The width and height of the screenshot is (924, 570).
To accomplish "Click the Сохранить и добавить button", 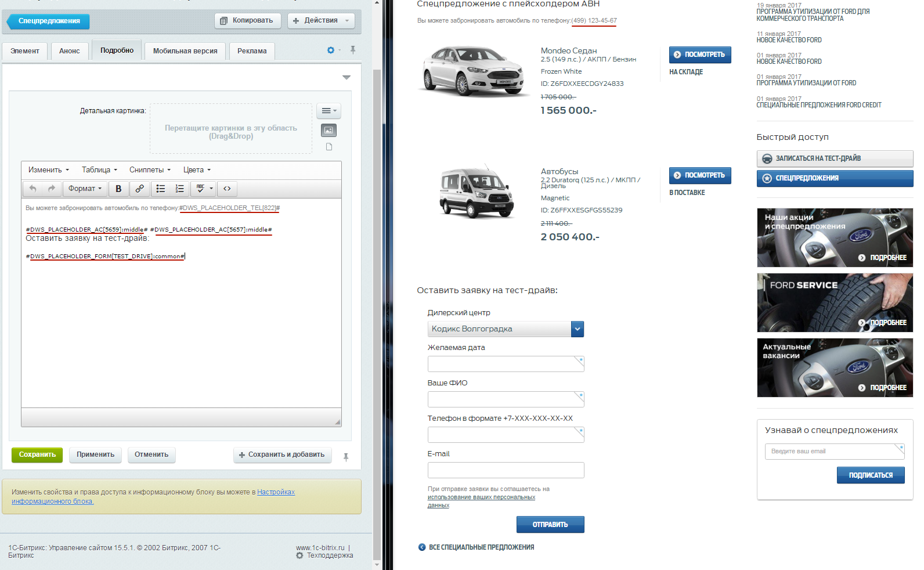I will point(283,454).
